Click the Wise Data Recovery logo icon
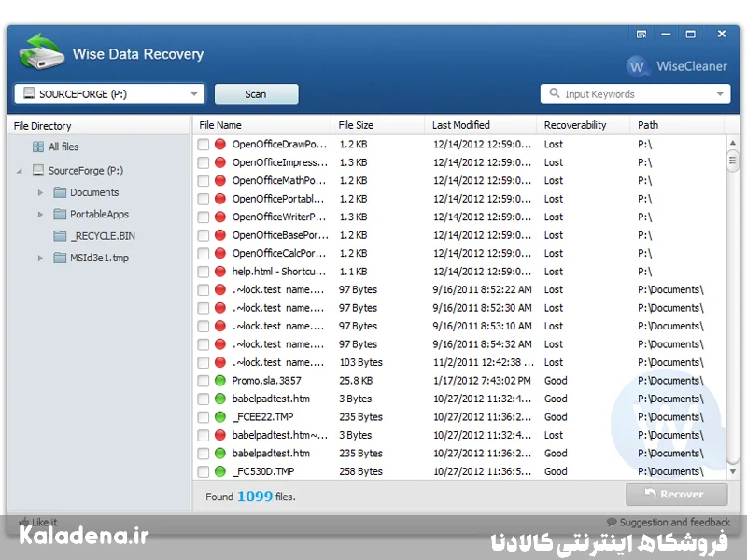Screen dimensions: 747x560 tap(41, 52)
